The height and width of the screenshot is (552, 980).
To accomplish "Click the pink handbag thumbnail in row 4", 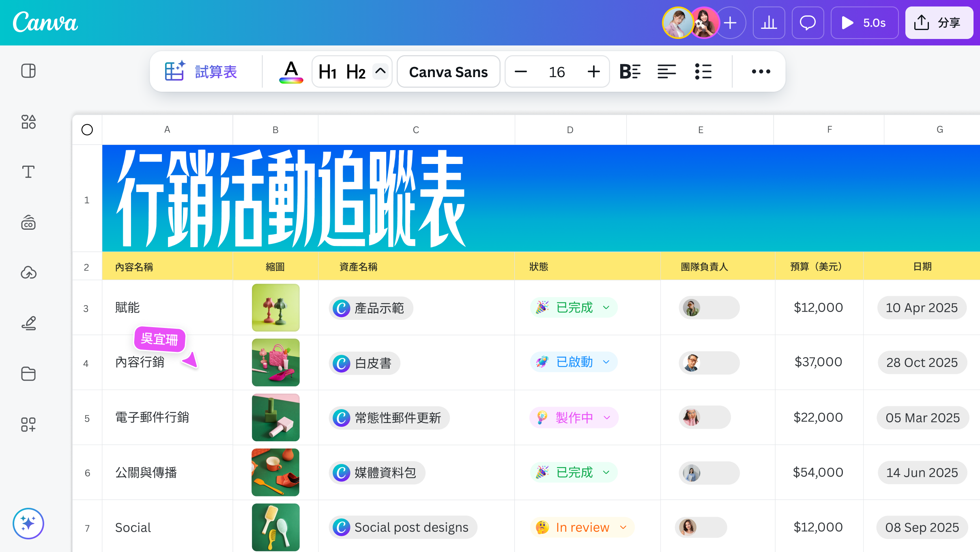I will click(x=276, y=362).
